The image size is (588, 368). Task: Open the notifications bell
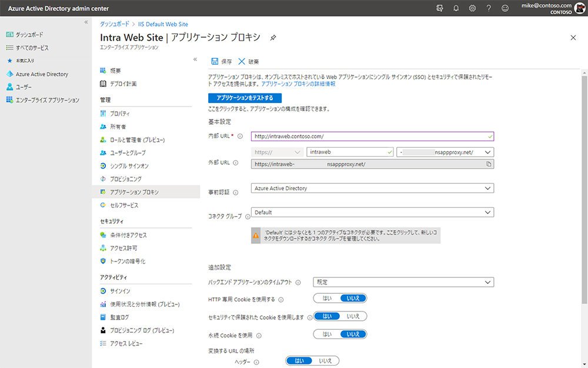coord(456,8)
